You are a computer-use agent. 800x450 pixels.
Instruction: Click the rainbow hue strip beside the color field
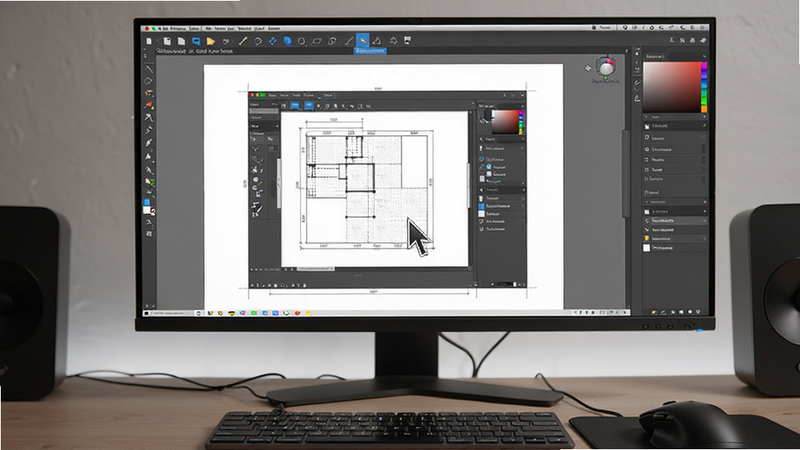(x=704, y=87)
